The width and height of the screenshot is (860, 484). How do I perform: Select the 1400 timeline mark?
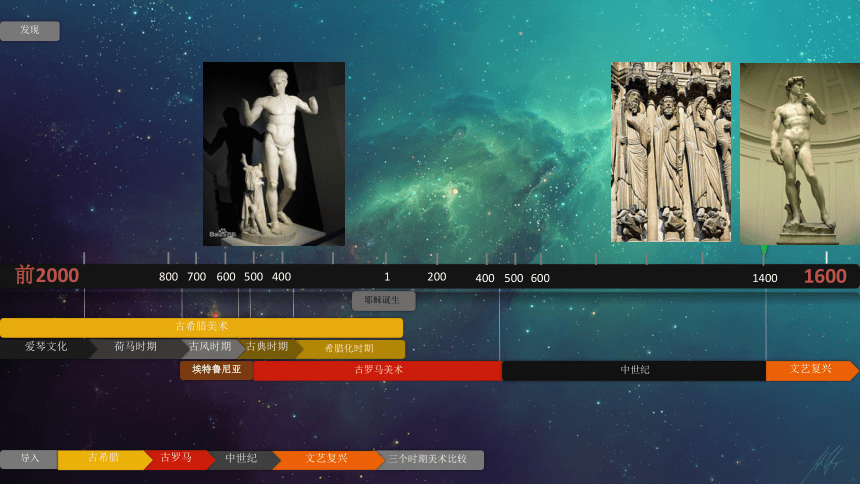[x=765, y=278]
